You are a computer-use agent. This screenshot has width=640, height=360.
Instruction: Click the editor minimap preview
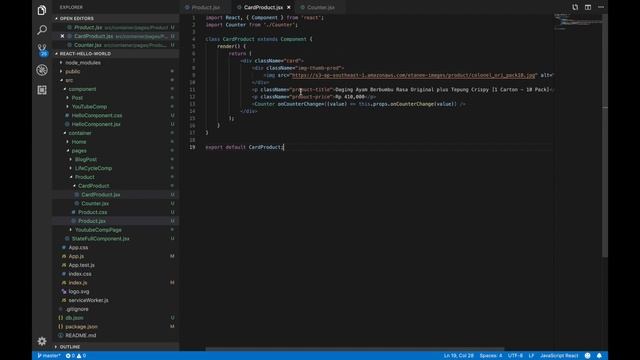point(577,21)
